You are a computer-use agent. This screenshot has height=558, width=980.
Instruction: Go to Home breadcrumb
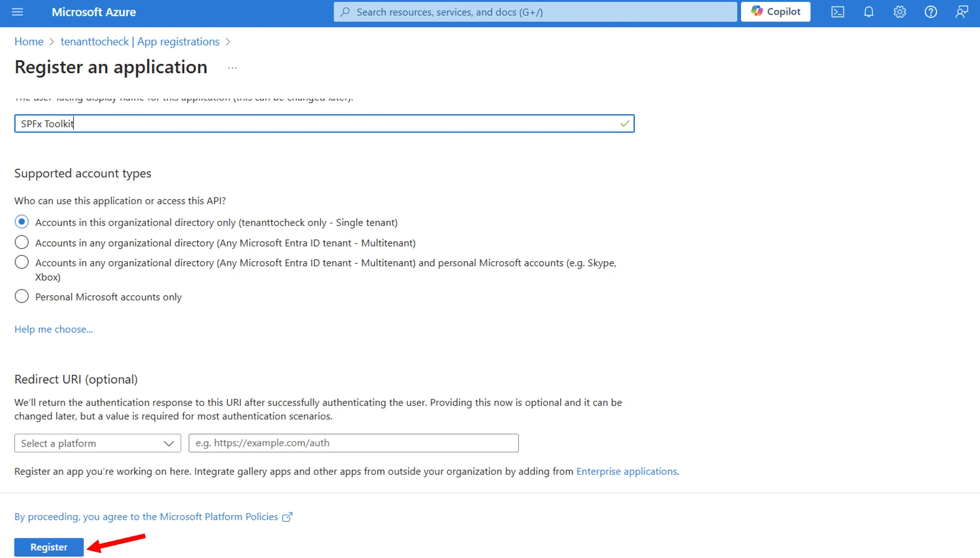(29, 41)
